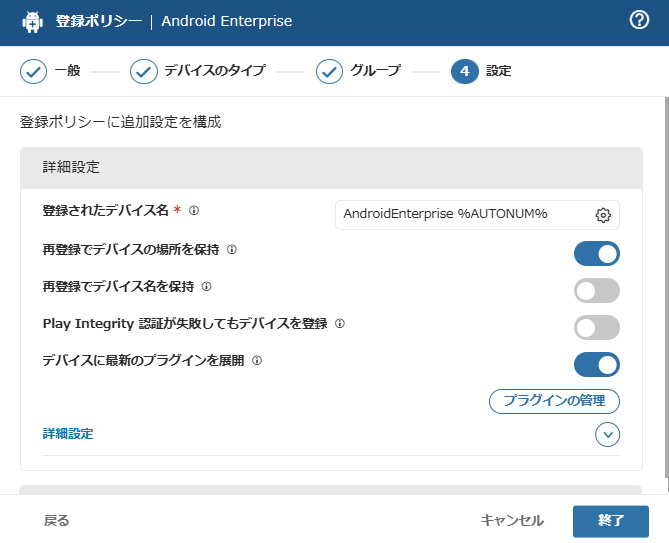Show info icon for 再登録でデバイス名を保持

coord(207,286)
